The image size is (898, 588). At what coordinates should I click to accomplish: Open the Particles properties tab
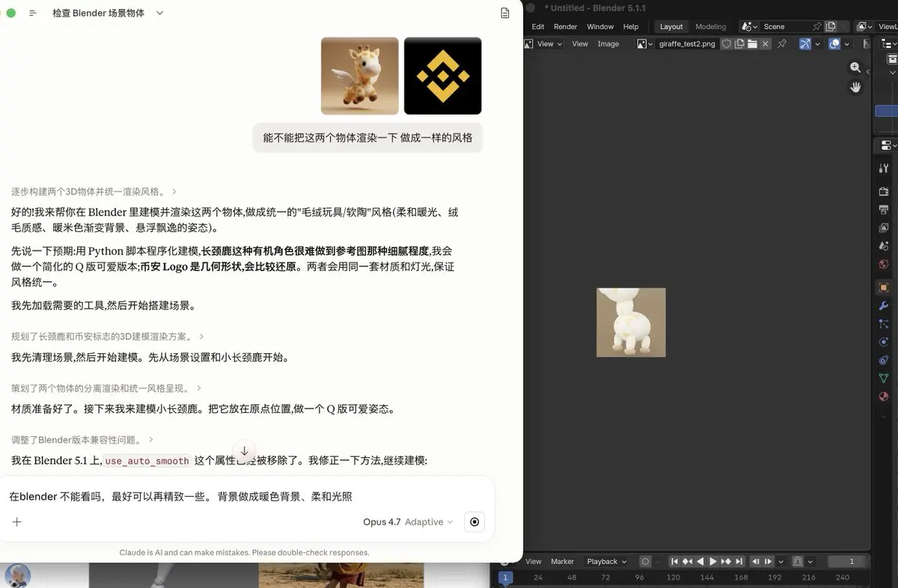884,324
